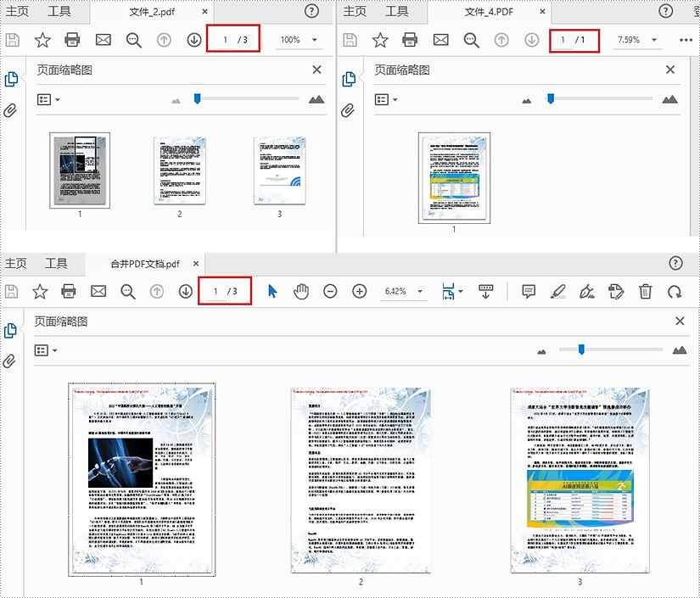Print 文件_2.pdf using the printer icon
This screenshot has width=700, height=598.
pyautogui.click(x=72, y=40)
